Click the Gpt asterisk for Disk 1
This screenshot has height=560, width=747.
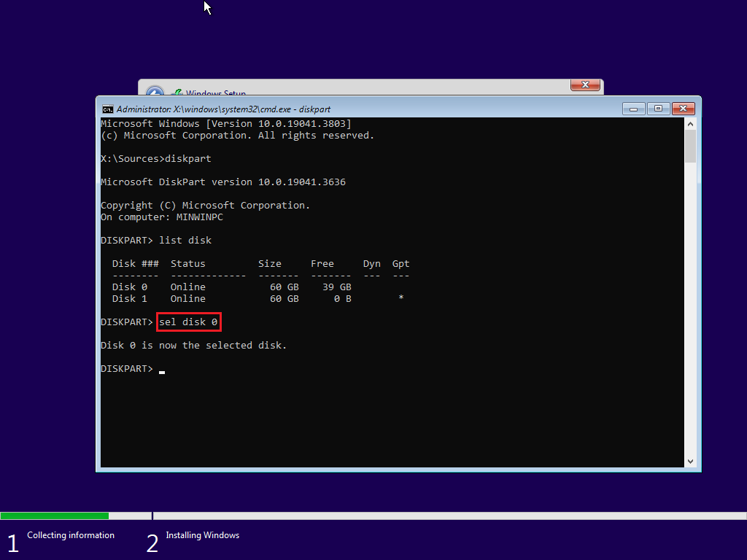(401, 297)
